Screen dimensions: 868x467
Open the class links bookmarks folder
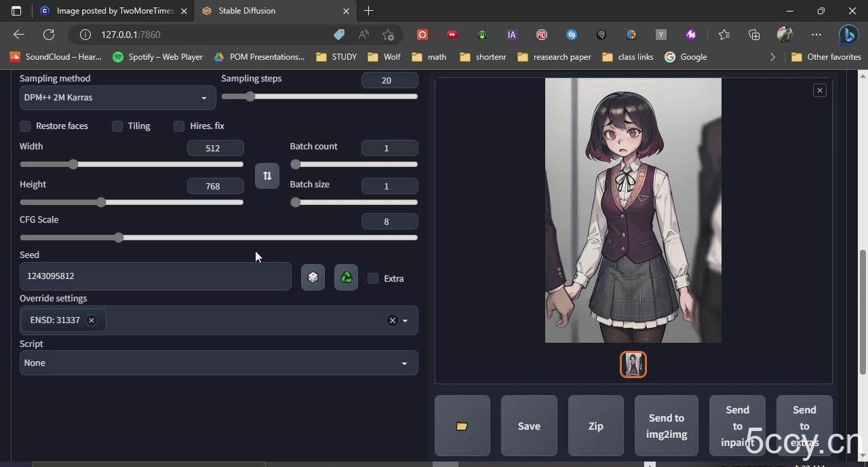628,57
